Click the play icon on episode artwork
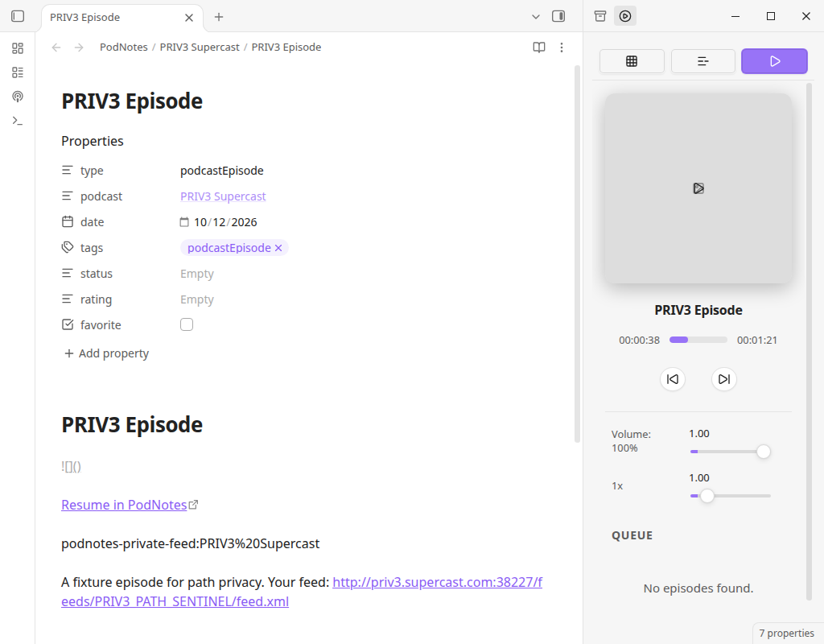The image size is (824, 644). click(698, 188)
